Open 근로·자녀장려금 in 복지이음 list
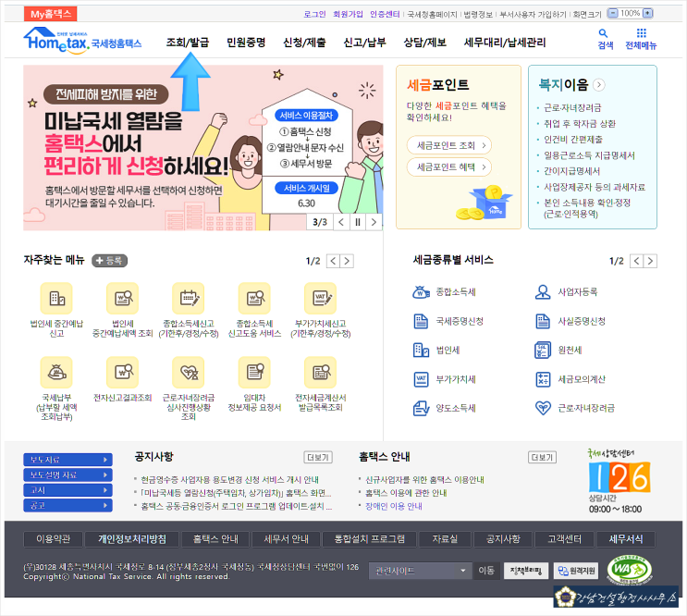The width and height of the screenshot is (687, 616). click(572, 108)
